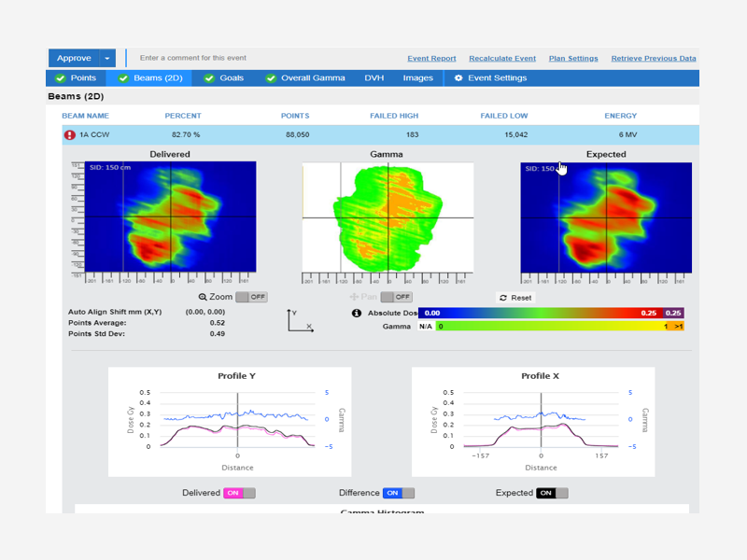Click the 15,042 failed low value
Screen dimensions: 747x560
(516, 134)
